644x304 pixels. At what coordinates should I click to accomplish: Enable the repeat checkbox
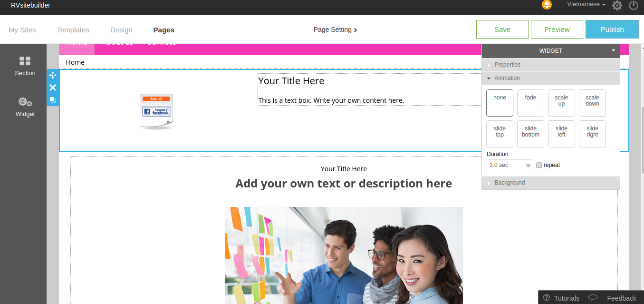pos(539,165)
